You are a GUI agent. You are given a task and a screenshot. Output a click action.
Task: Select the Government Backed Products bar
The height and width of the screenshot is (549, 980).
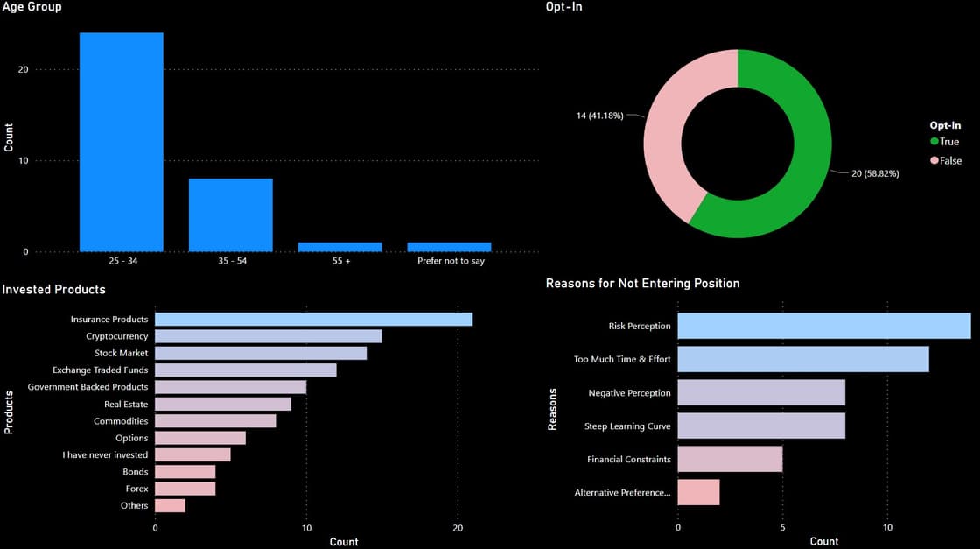coord(231,387)
